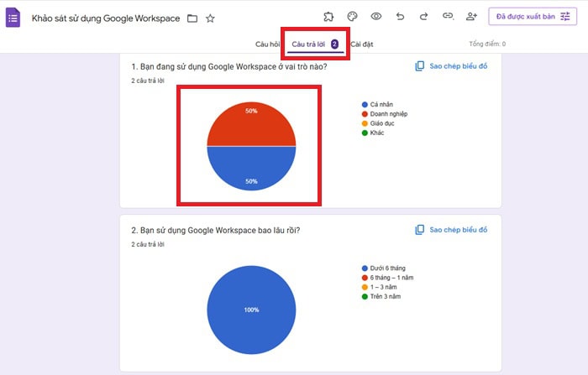Copy the responder link icon

[448, 17]
